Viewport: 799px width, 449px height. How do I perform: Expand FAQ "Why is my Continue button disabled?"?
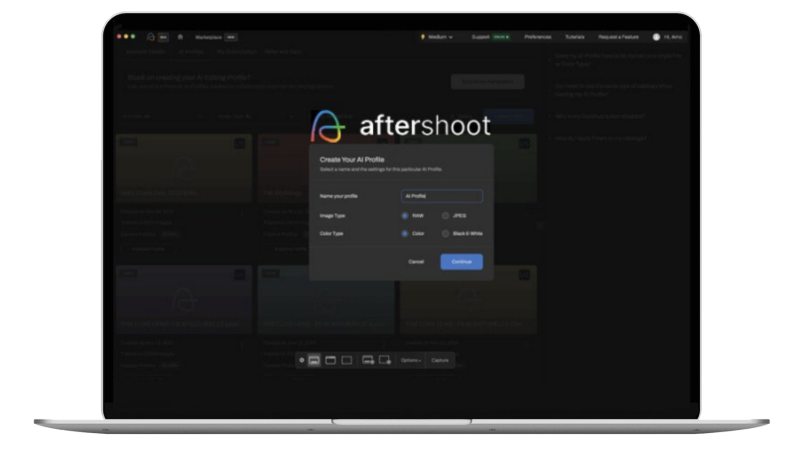click(x=600, y=116)
